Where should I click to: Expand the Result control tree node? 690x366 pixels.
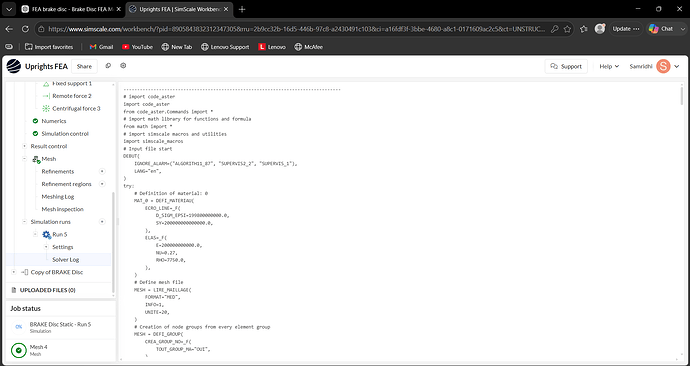coord(25,146)
